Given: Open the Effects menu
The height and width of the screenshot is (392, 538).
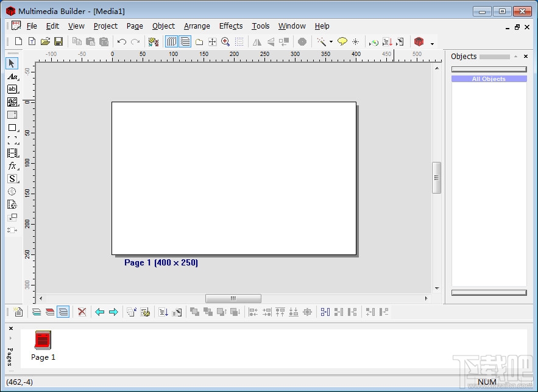Looking at the screenshot, I should (x=231, y=26).
